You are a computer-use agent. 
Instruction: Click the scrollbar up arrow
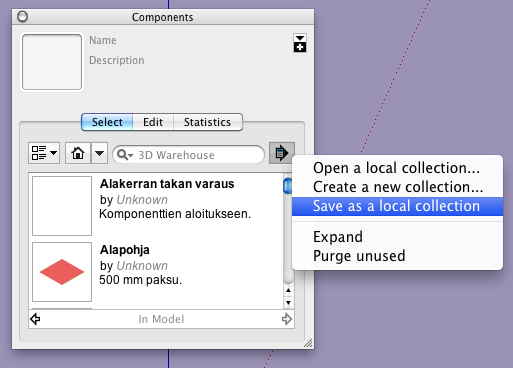(x=288, y=291)
